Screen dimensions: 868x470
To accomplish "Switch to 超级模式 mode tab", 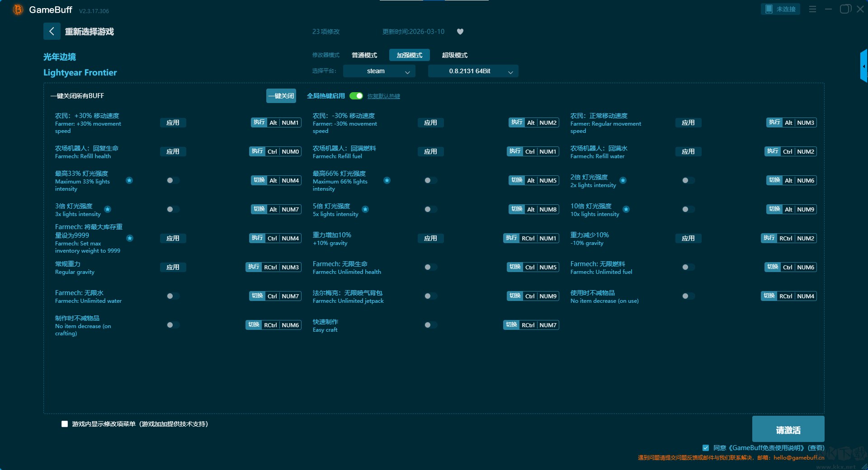I will 454,55.
